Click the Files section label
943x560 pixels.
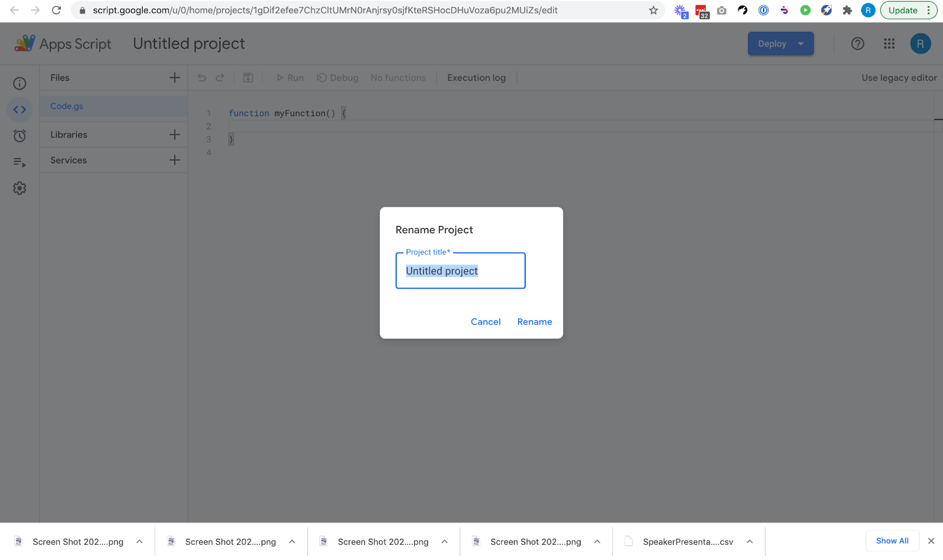(60, 78)
